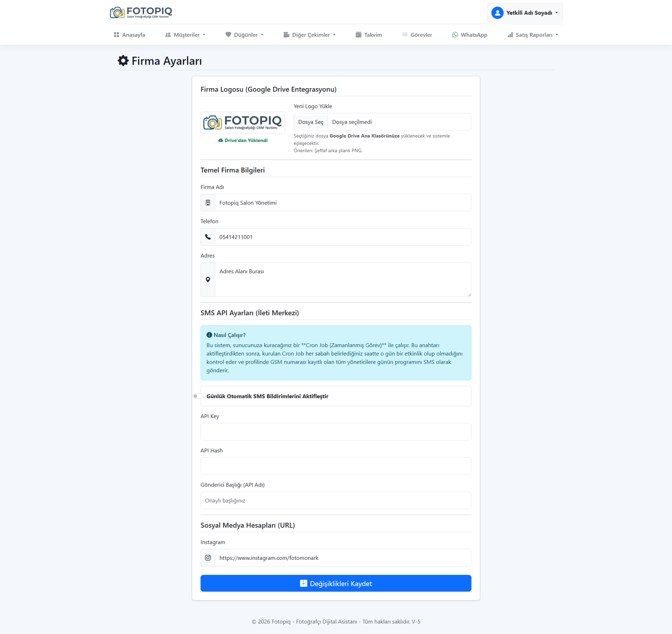Click the phone icon beside Telefon field
672x634 pixels.
(x=208, y=237)
